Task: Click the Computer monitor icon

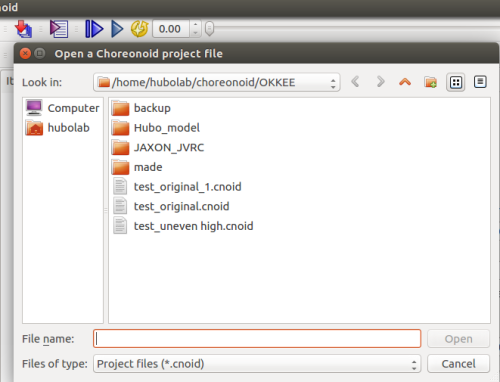Action: (x=34, y=108)
